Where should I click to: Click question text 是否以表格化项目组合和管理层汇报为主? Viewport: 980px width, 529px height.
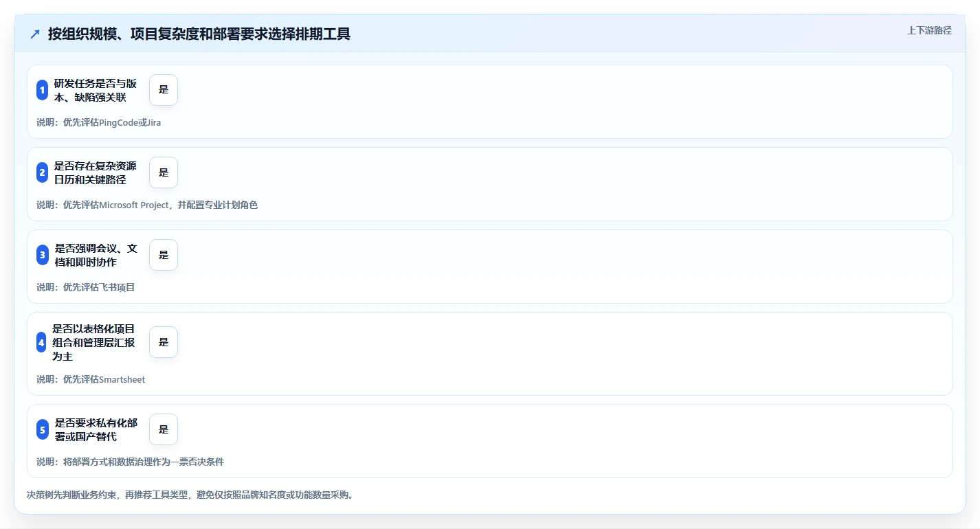pos(94,342)
